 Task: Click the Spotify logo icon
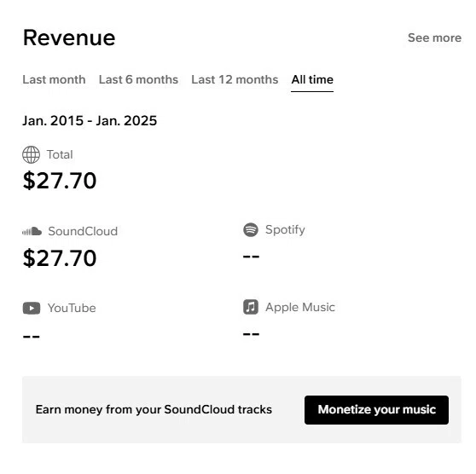(251, 229)
